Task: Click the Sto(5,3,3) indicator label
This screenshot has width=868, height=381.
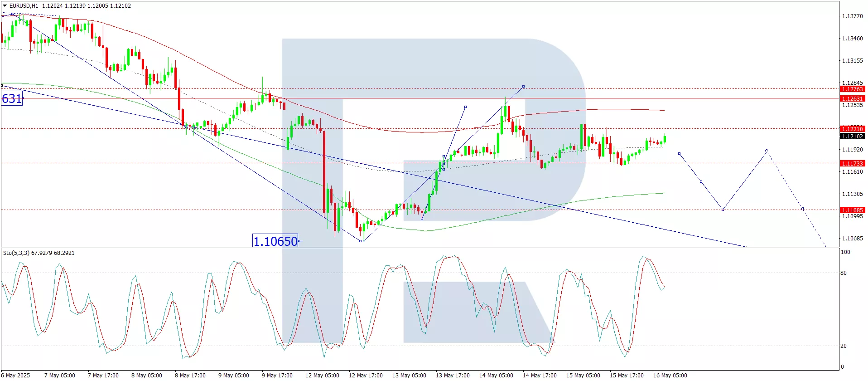Action: click(39, 253)
